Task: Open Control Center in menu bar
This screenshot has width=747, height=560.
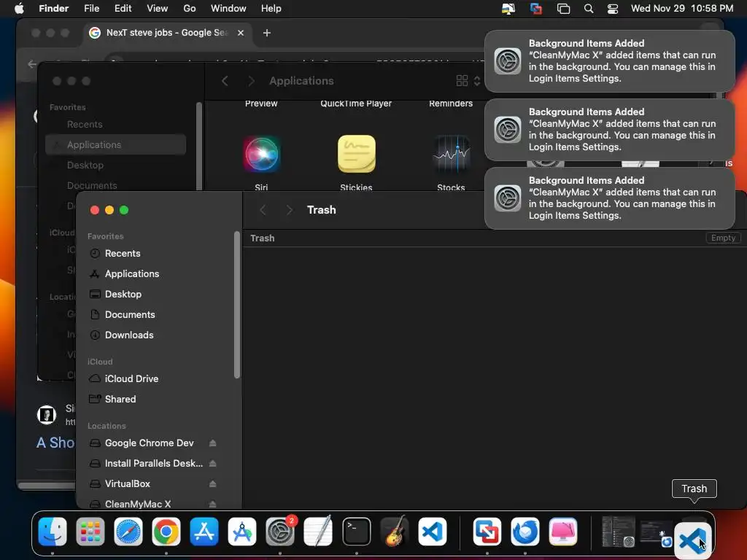Action: click(613, 9)
